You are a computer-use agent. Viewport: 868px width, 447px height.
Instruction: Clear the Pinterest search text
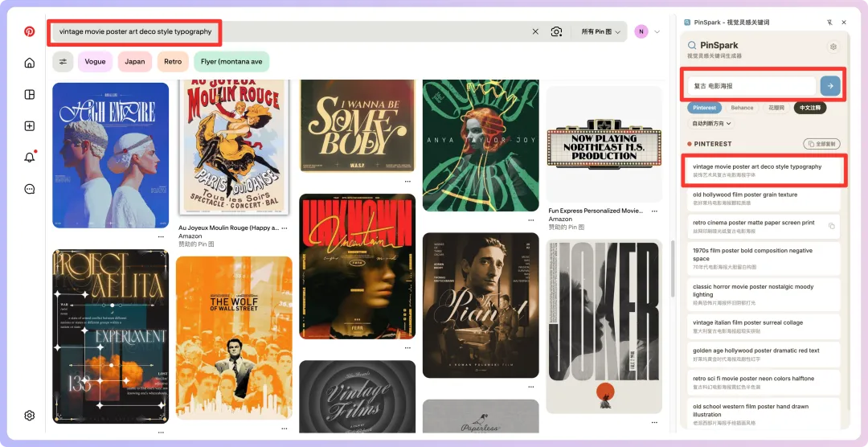click(x=535, y=31)
